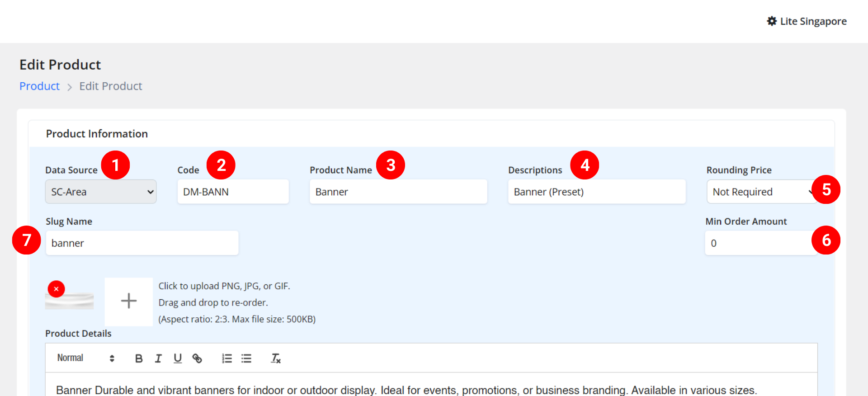Toggle italic text formatting

(158, 358)
